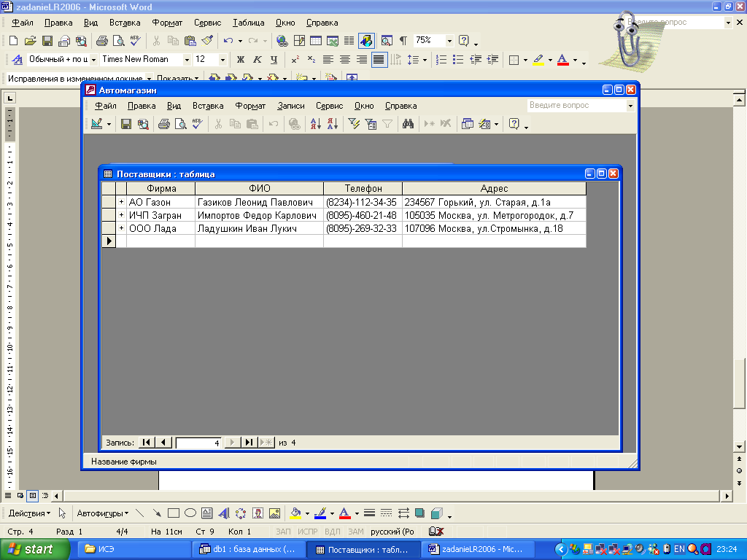Open filter by form in Access
Screen dimensions: 747x560
(371, 124)
